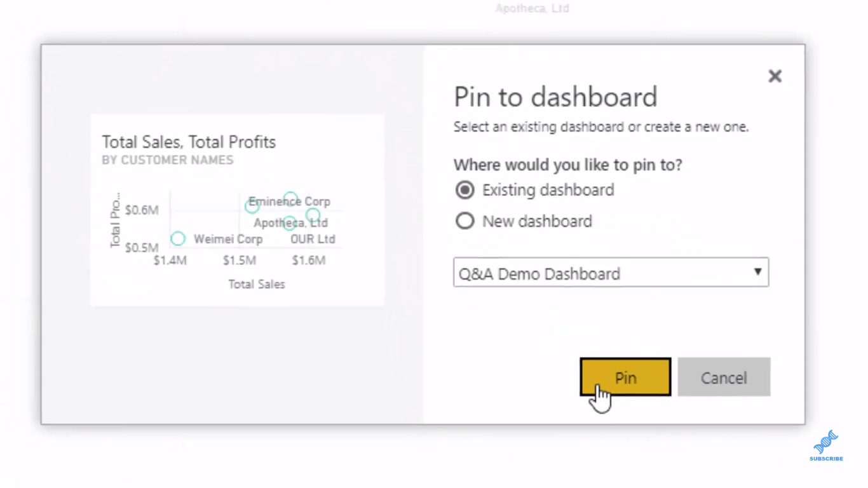868x488 pixels.
Task: Open the Q&A Demo Dashboard combo box
Action: [611, 273]
